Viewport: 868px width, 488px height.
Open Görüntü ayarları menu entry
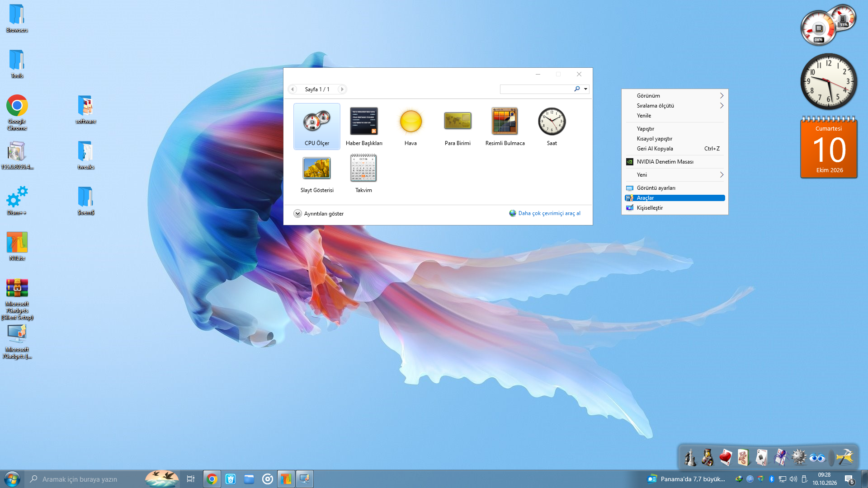[675, 188]
